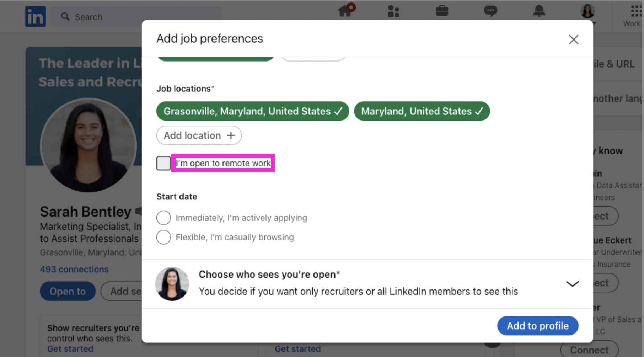Open the profile avatar menu

click(587, 12)
